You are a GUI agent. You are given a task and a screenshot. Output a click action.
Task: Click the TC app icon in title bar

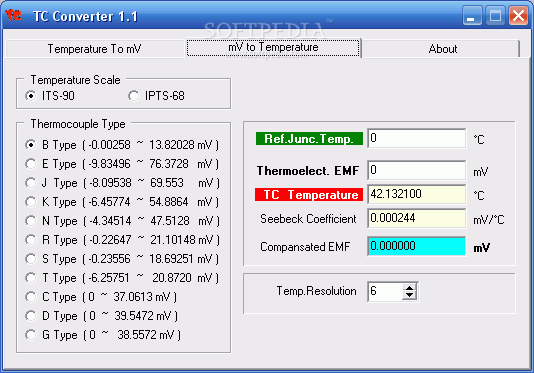click(x=13, y=15)
